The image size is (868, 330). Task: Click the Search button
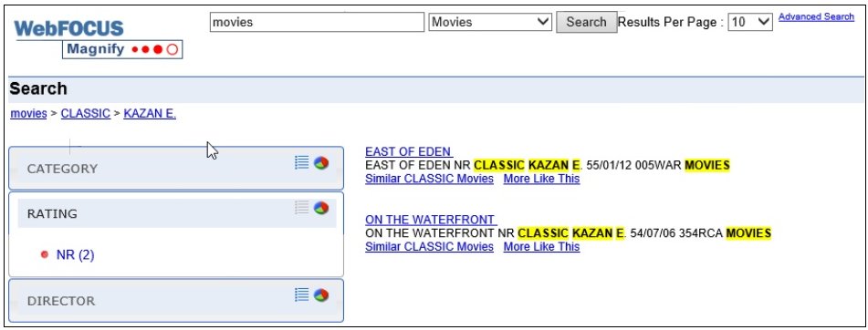pos(586,22)
